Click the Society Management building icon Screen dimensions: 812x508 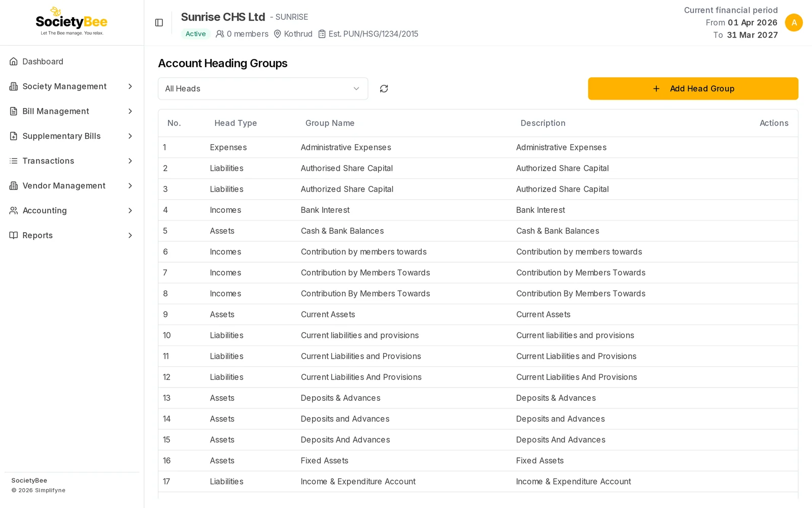pos(14,86)
